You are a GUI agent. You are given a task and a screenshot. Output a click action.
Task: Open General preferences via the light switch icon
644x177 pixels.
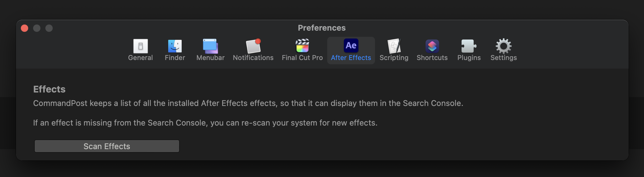141,46
